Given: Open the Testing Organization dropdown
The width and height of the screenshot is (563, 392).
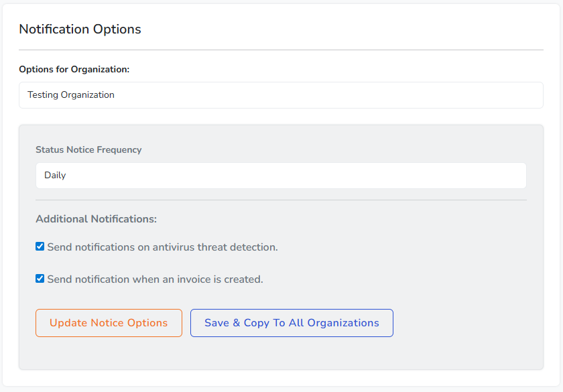Looking at the screenshot, I should click(281, 95).
